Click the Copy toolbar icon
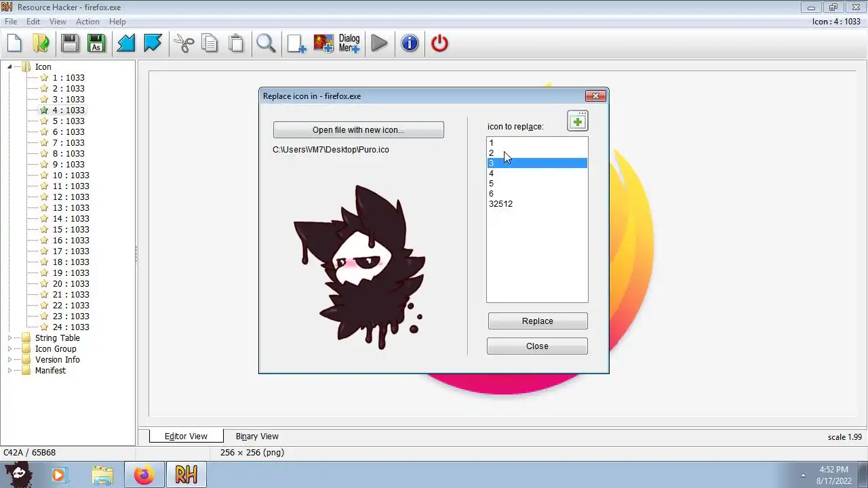Viewport: 868px width, 488px height. click(x=210, y=43)
